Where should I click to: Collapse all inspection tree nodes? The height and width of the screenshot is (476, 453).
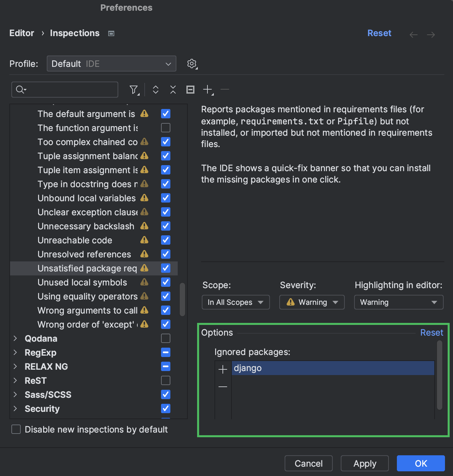click(x=173, y=90)
